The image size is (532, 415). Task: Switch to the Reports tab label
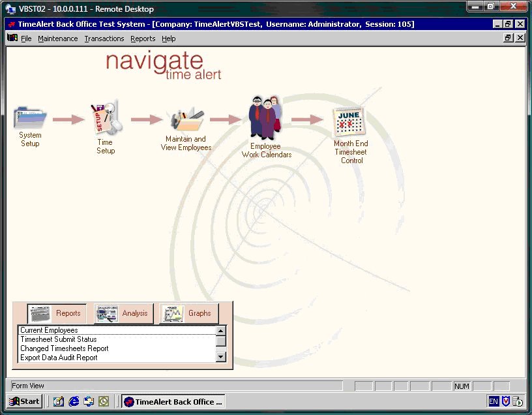point(68,313)
